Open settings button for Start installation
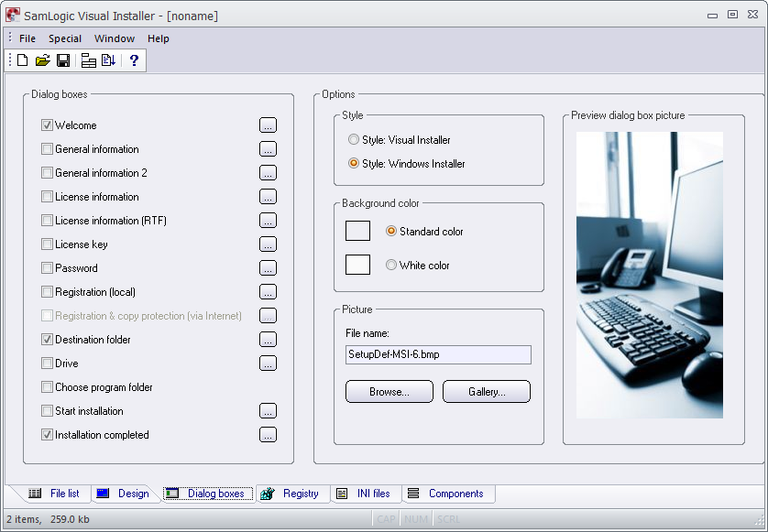This screenshot has height=532, width=768. [268, 411]
